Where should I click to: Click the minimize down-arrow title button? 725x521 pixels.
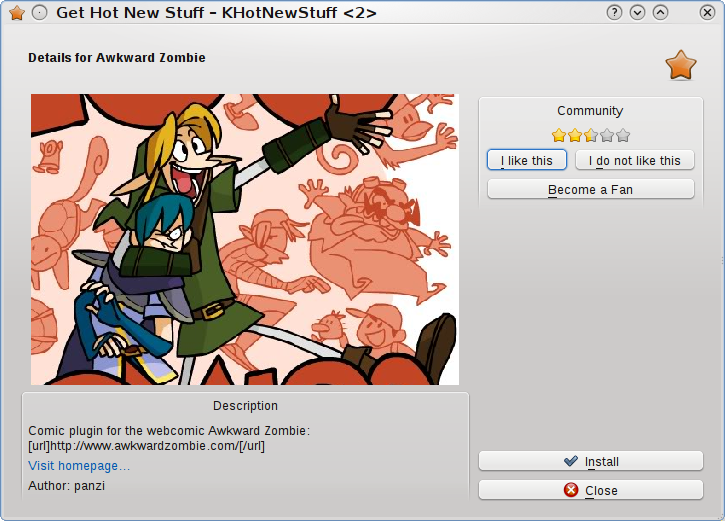click(x=637, y=12)
